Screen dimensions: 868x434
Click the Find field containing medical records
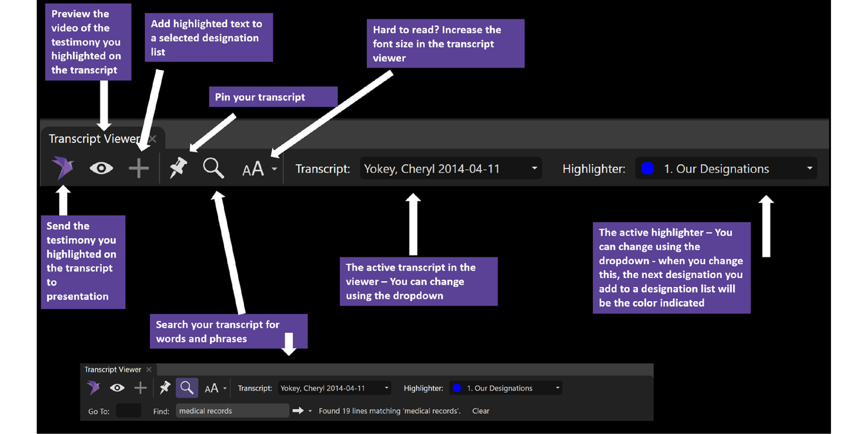tap(232, 411)
